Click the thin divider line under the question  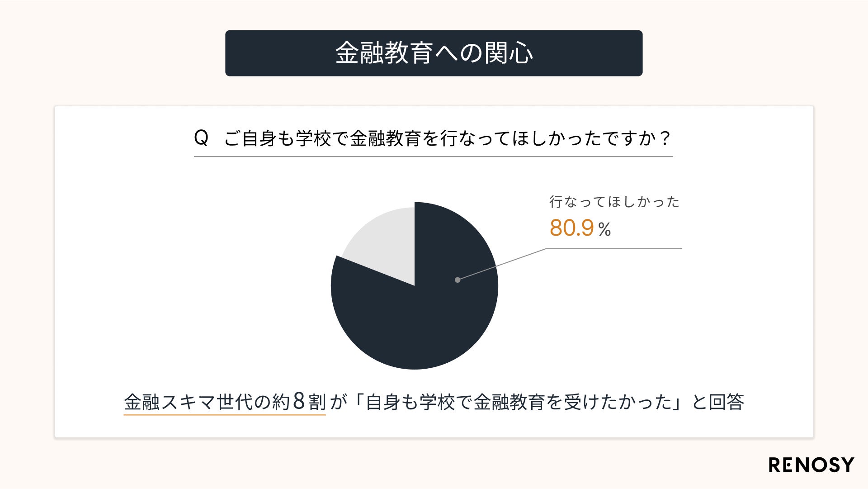(433, 157)
